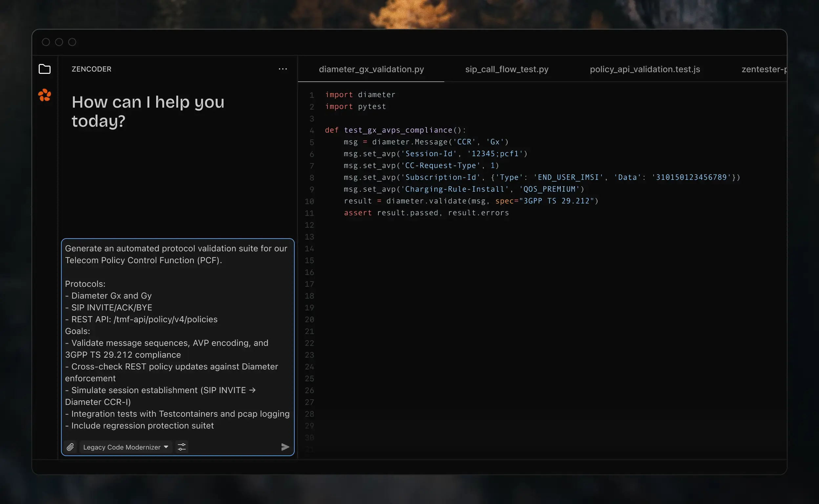Open the sip_call_flow_test.py tab
This screenshot has height=504, width=819.
[506, 69]
